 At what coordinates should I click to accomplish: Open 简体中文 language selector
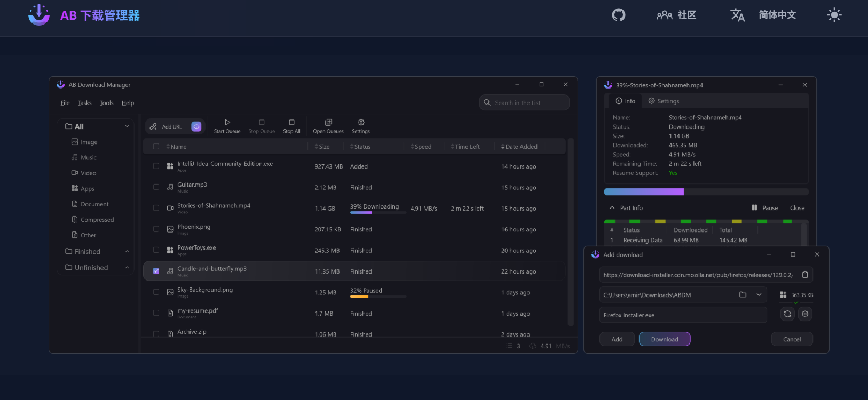777,15
